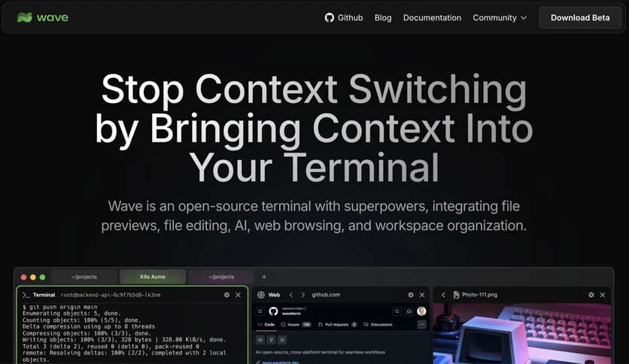Open the Issues tab in GitHub
629x364 pixels.
click(296, 324)
